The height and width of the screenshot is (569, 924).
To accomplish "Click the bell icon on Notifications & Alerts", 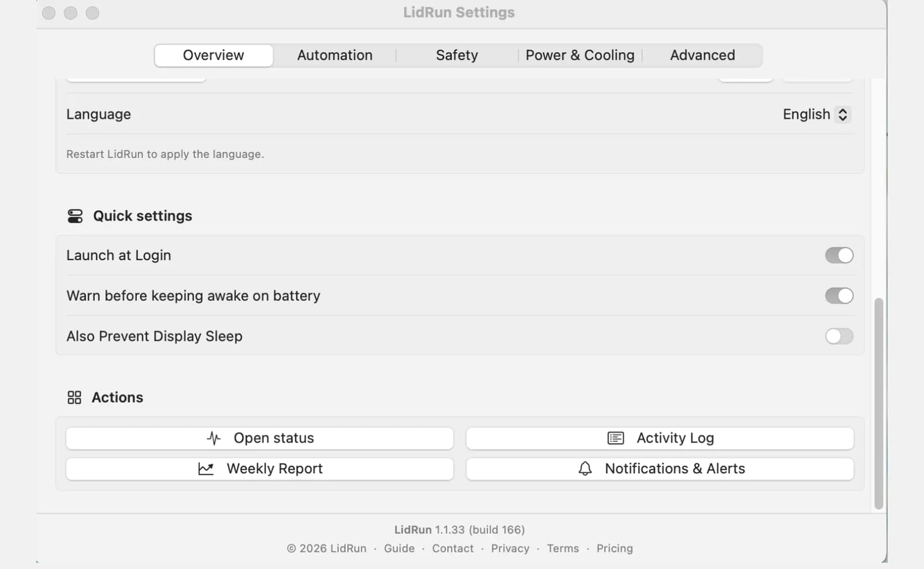I will coord(585,468).
